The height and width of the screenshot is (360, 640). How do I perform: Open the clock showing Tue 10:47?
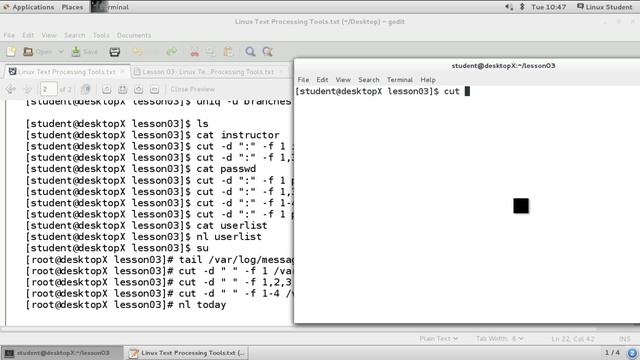pos(549,7)
